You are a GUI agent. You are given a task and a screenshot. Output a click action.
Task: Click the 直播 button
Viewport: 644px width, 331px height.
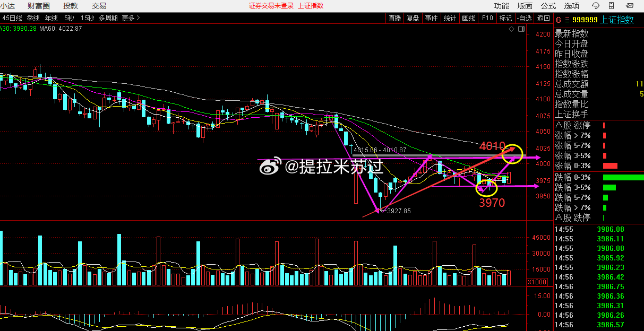point(394,18)
